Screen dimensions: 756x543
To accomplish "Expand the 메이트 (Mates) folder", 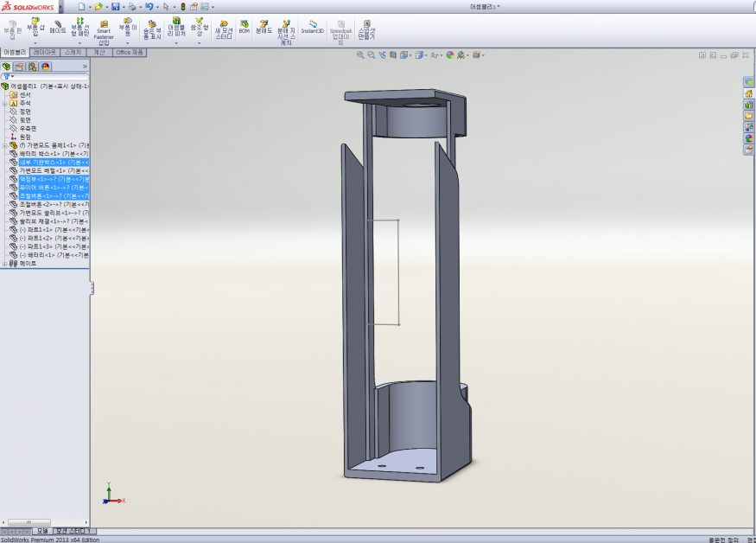I will point(5,264).
